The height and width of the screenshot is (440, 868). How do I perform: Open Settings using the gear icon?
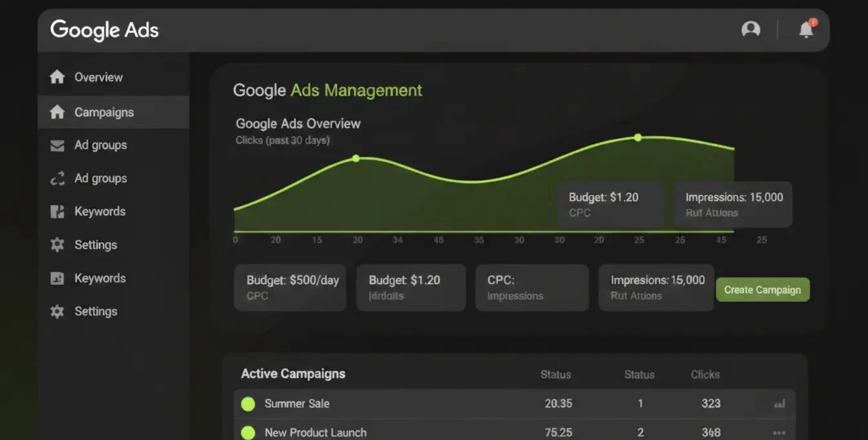pos(57,245)
